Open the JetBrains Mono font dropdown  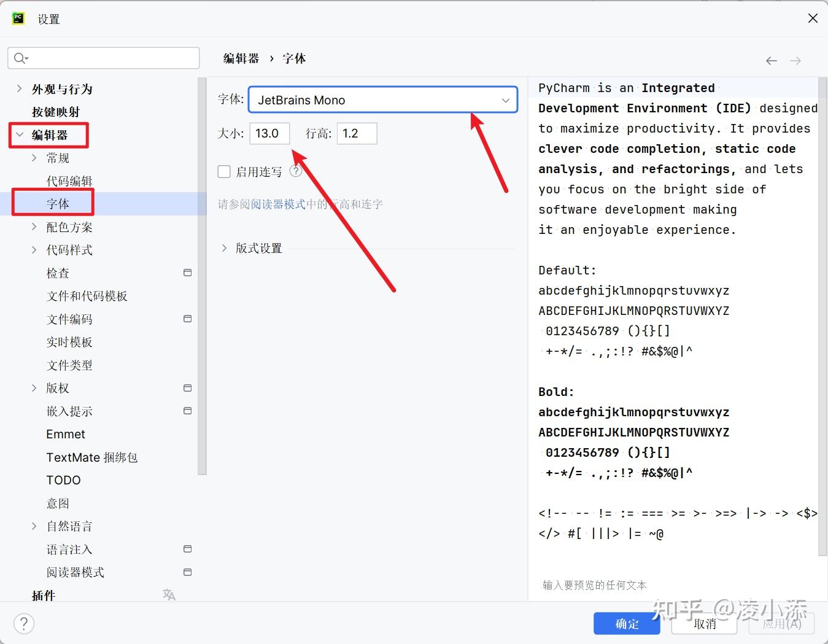pyautogui.click(x=505, y=100)
